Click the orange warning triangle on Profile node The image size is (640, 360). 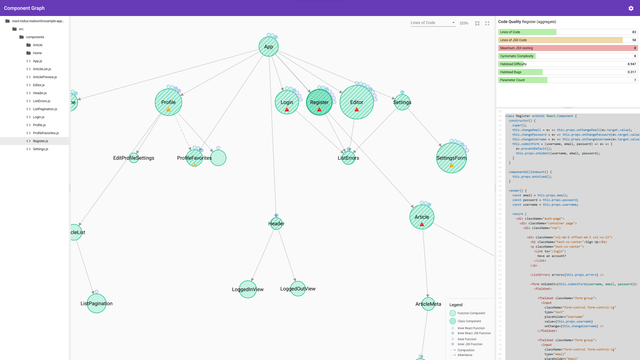click(x=169, y=110)
